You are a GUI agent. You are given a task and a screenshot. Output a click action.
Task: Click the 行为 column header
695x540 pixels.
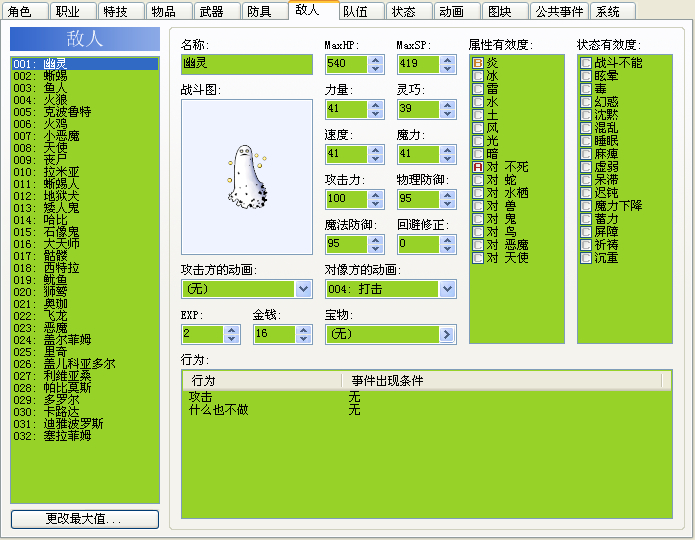pos(262,380)
